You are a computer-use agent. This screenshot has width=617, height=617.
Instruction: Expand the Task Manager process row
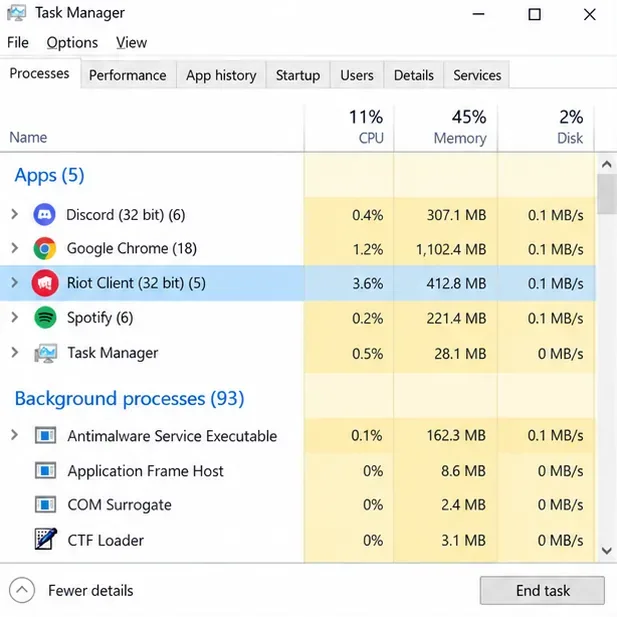pos(15,353)
